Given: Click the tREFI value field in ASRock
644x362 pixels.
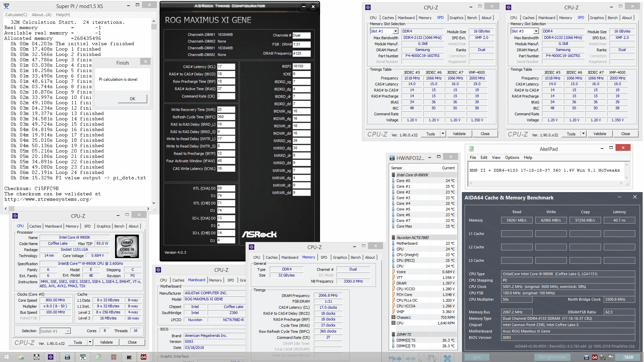Looking at the screenshot, I should 302,66.
